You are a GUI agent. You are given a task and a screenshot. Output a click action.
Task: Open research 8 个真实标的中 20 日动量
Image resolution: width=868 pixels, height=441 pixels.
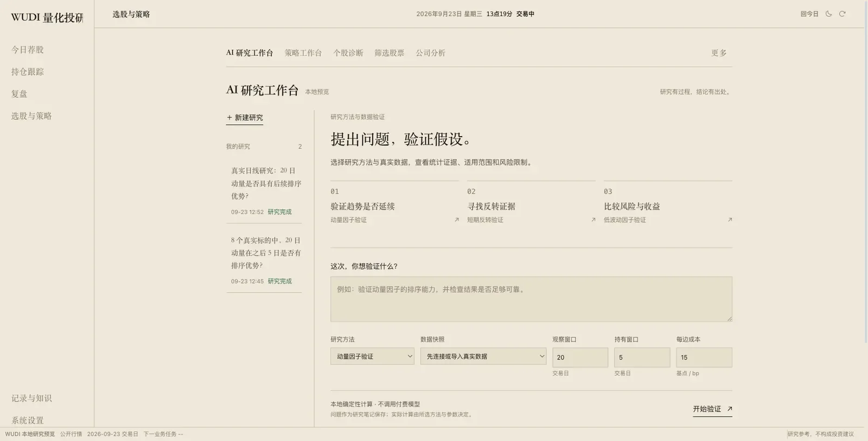tap(264, 260)
